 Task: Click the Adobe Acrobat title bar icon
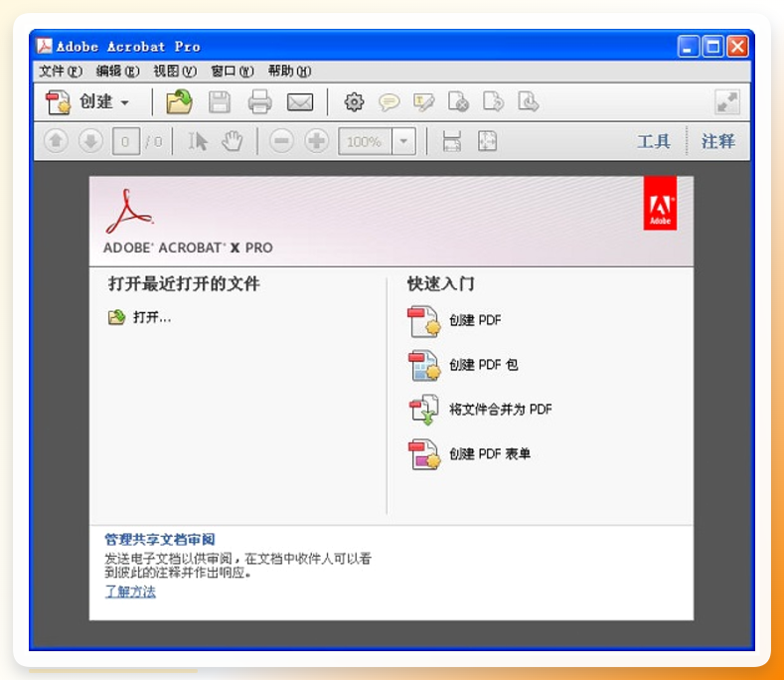coord(44,46)
